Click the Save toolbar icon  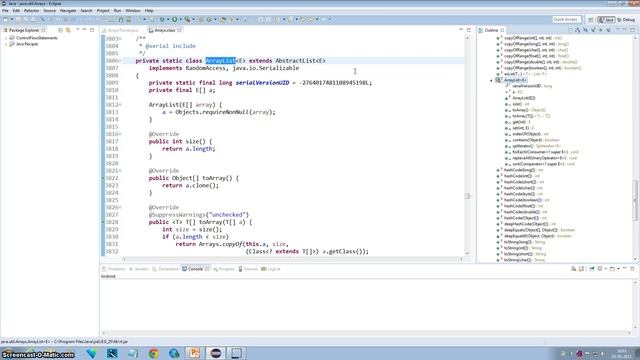click(18, 19)
